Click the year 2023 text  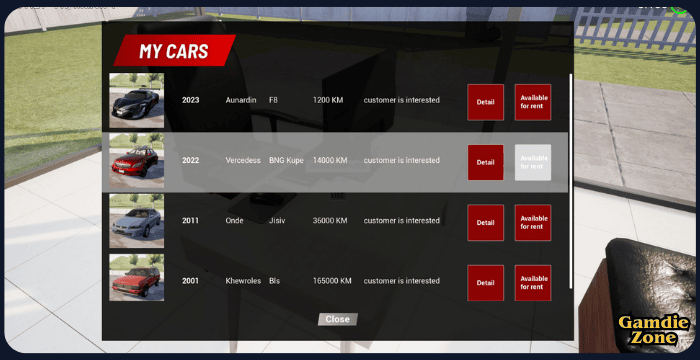pyautogui.click(x=191, y=100)
